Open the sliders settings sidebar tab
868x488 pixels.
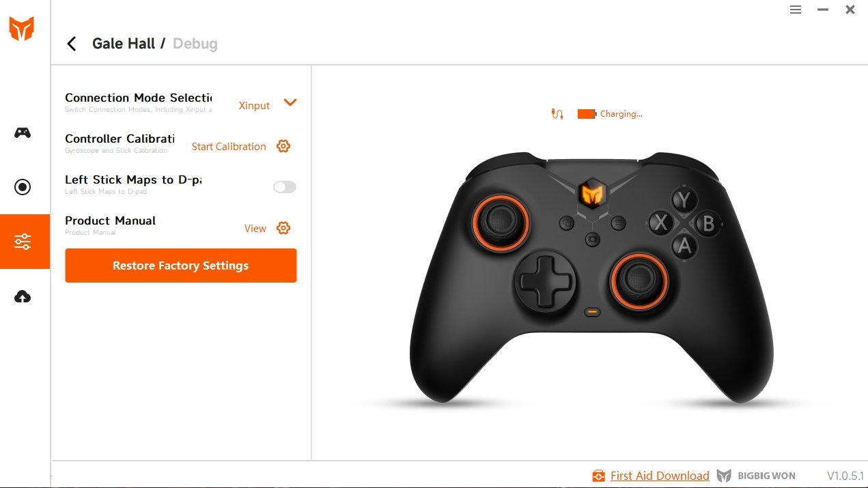[25, 242]
